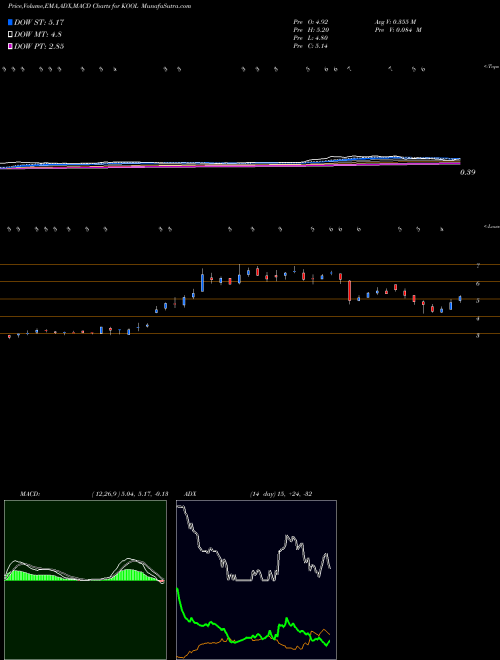Click the ADX label above indicator panel

[x=191, y=494]
